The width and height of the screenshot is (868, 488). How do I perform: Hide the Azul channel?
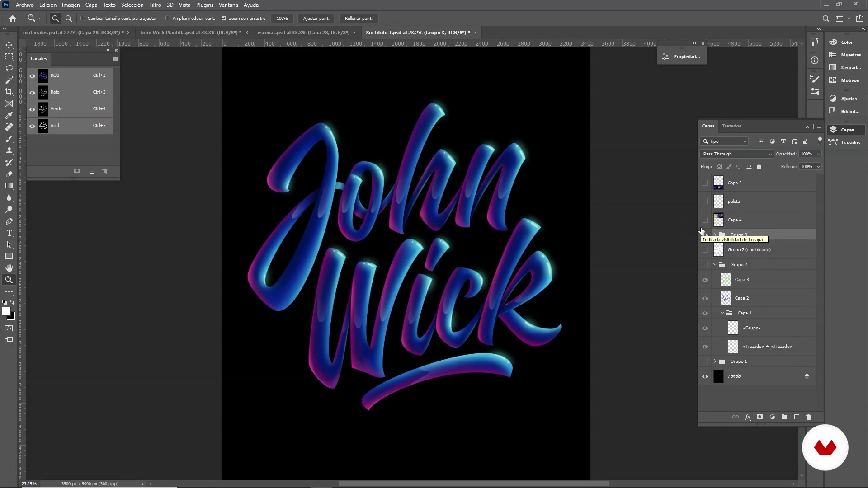(x=32, y=126)
